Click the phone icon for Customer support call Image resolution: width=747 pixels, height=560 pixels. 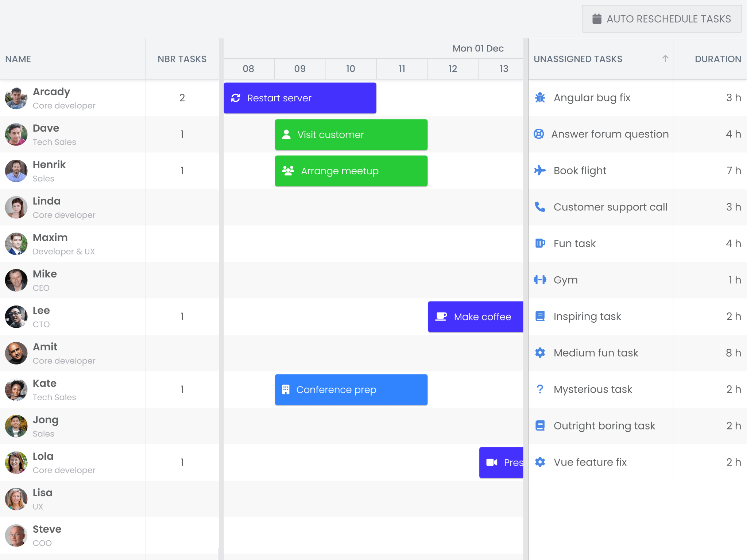coord(540,207)
